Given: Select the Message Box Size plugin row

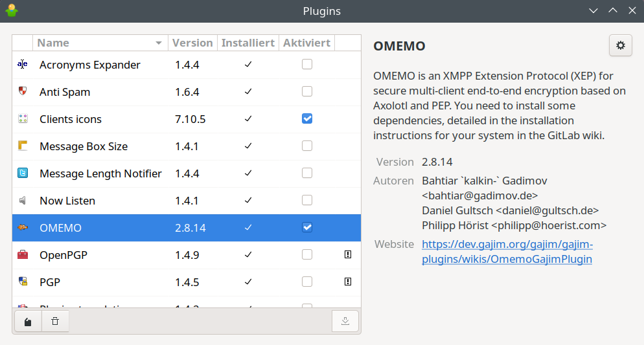Looking at the screenshot, I should pyautogui.click(x=187, y=146).
